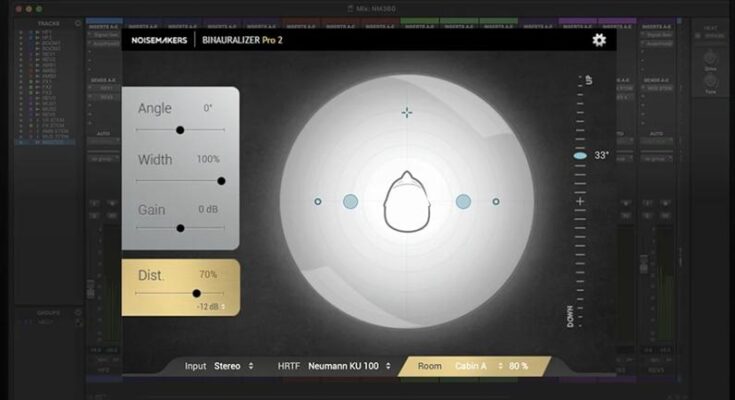The height and width of the screenshot is (400, 735).
Task: Open the HRTF Neumann KU 100 dropdown
Action: tap(349, 366)
